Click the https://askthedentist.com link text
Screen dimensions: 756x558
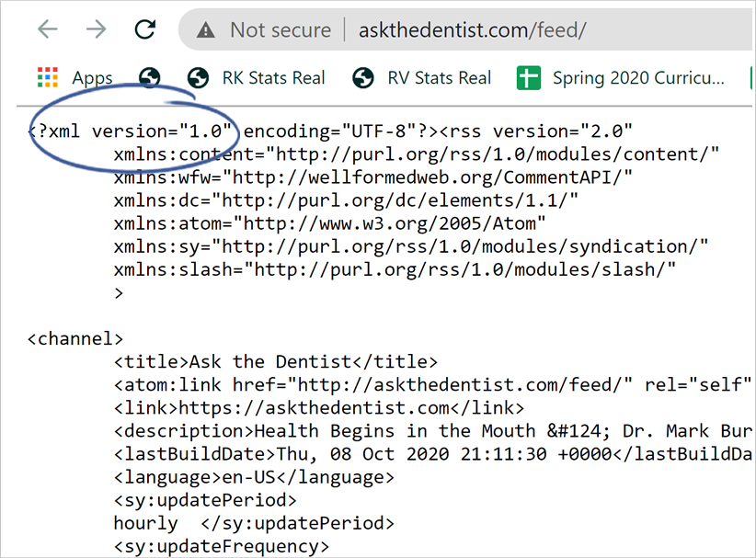pyautogui.click(x=313, y=408)
